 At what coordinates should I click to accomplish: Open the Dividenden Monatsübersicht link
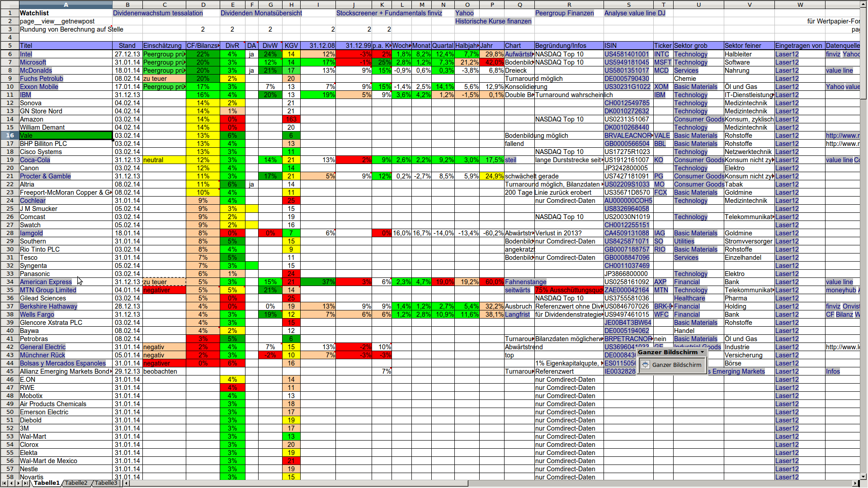261,13
